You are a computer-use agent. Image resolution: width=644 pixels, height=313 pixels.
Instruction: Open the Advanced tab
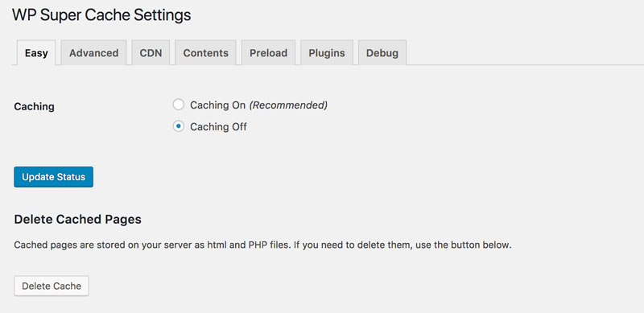[93, 53]
